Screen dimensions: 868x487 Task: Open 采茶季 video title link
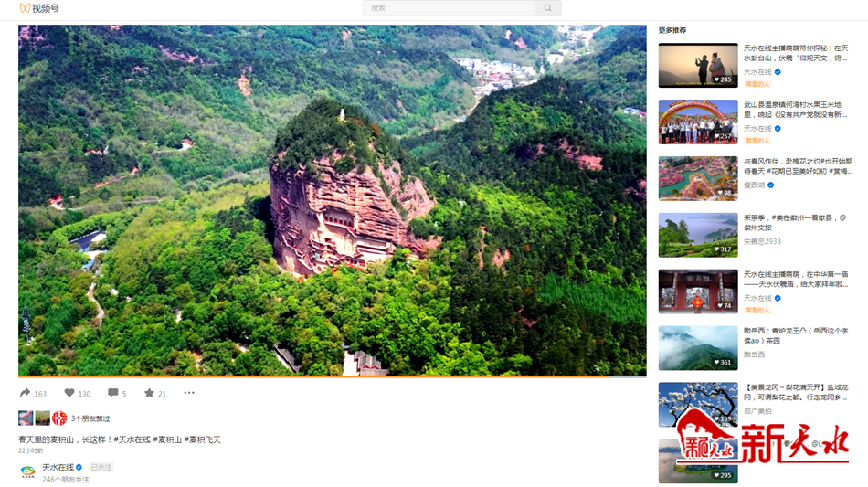coord(795,222)
